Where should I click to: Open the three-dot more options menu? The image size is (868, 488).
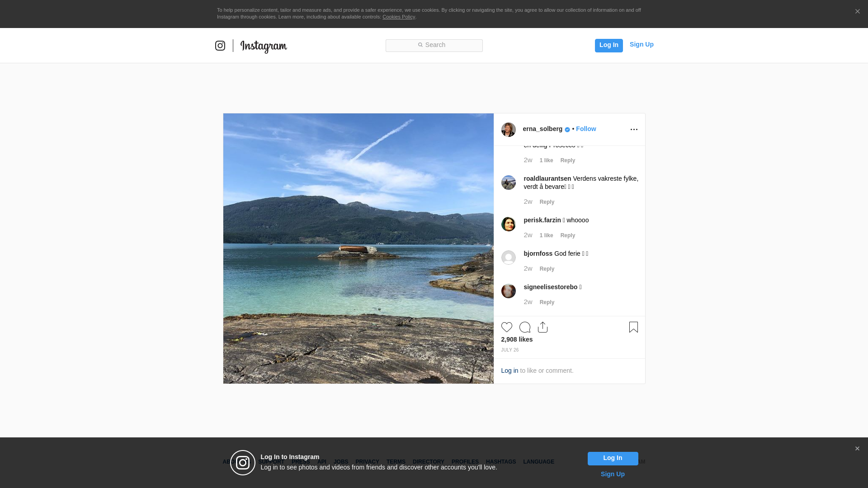634,130
